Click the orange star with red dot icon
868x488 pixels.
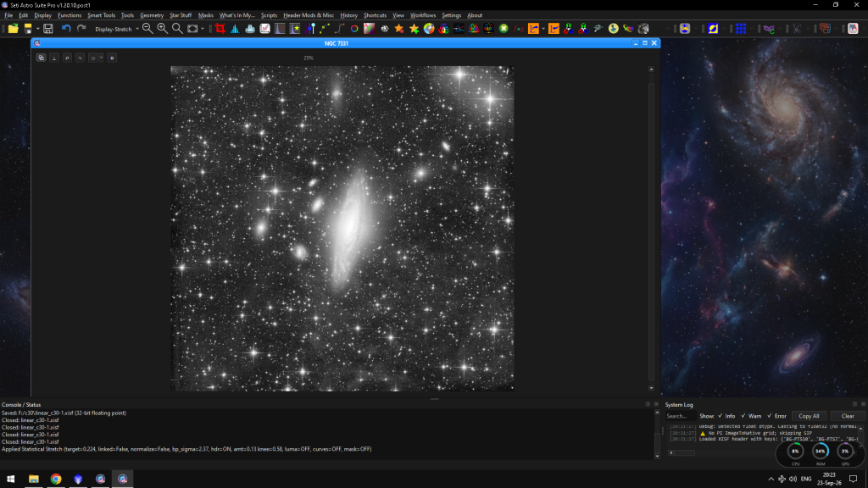point(399,29)
